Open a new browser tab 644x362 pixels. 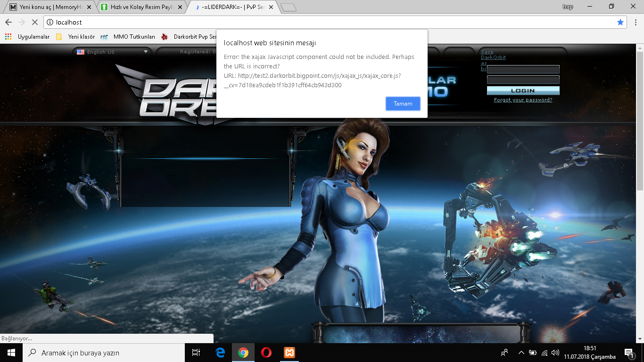(x=288, y=7)
